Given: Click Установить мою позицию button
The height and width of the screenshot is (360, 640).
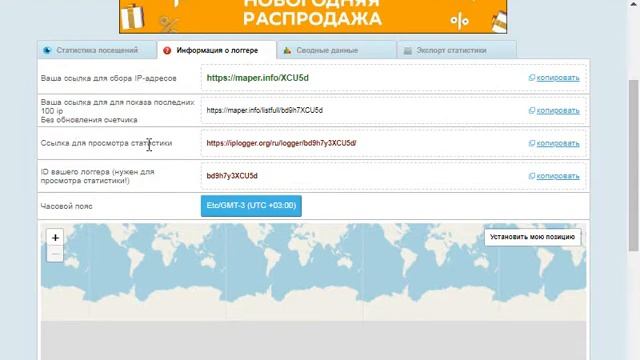Looking at the screenshot, I should 532,237.
